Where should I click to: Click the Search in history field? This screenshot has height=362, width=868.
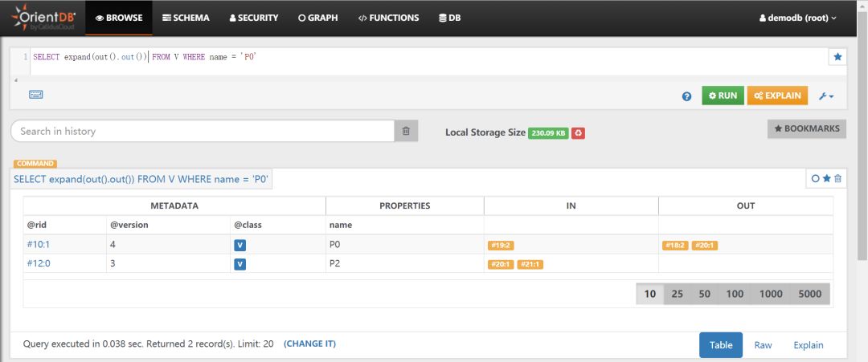pyautogui.click(x=203, y=131)
